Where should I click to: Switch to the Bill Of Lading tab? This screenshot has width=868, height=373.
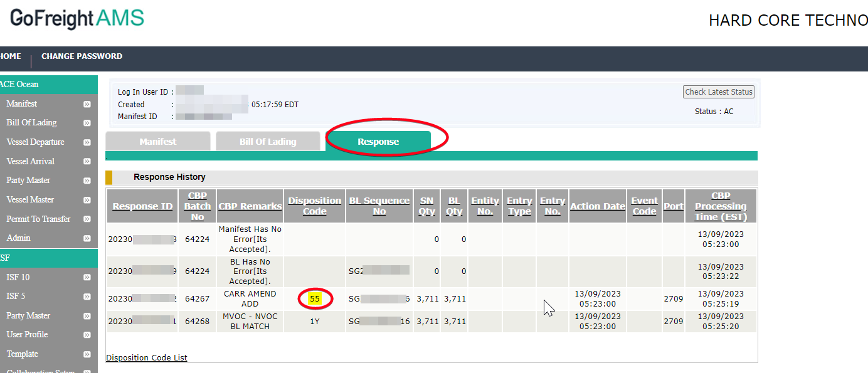pos(268,141)
